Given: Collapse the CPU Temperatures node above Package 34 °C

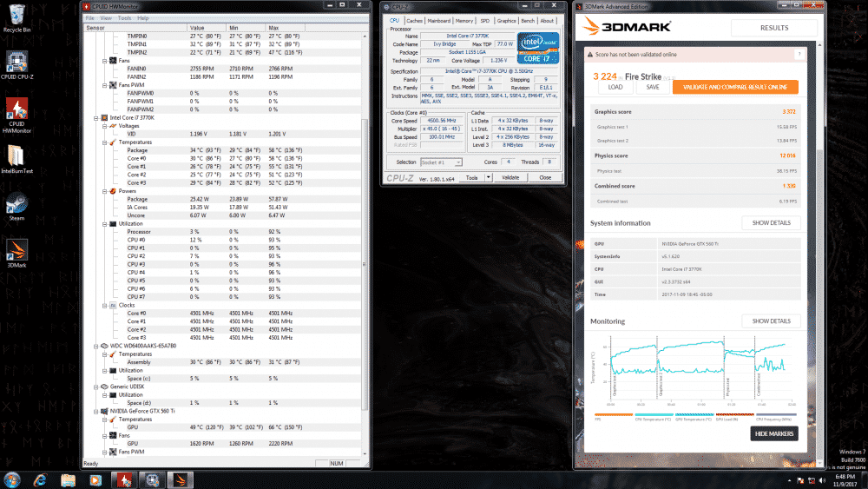Looking at the screenshot, I should (105, 142).
